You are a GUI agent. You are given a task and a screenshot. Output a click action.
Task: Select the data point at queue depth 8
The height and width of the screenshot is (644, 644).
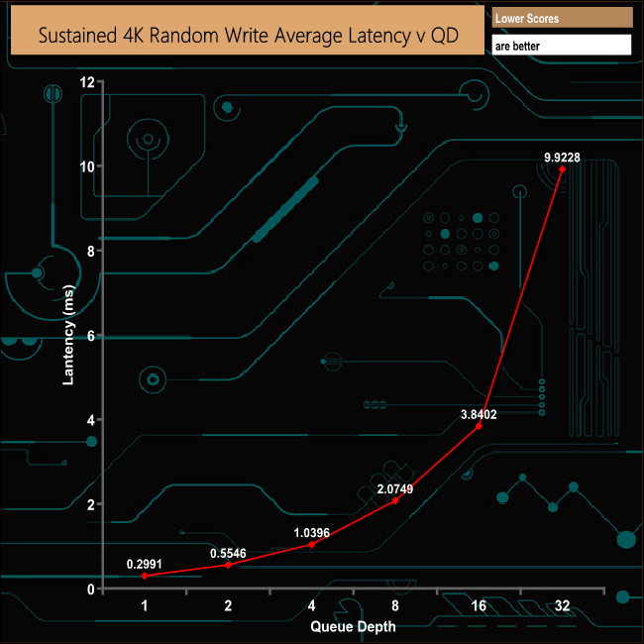coord(395,500)
